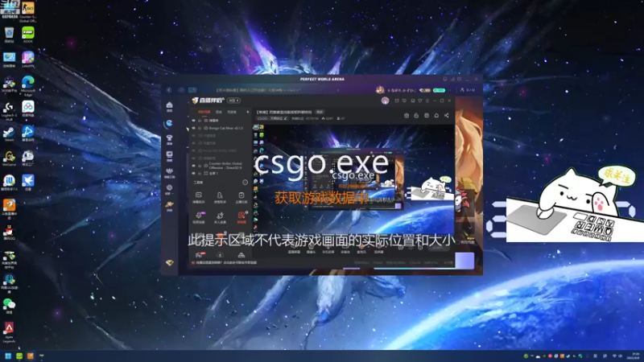Click the Bongo Cat overlay on the desktop
The image size is (644, 362).
pos(575,205)
